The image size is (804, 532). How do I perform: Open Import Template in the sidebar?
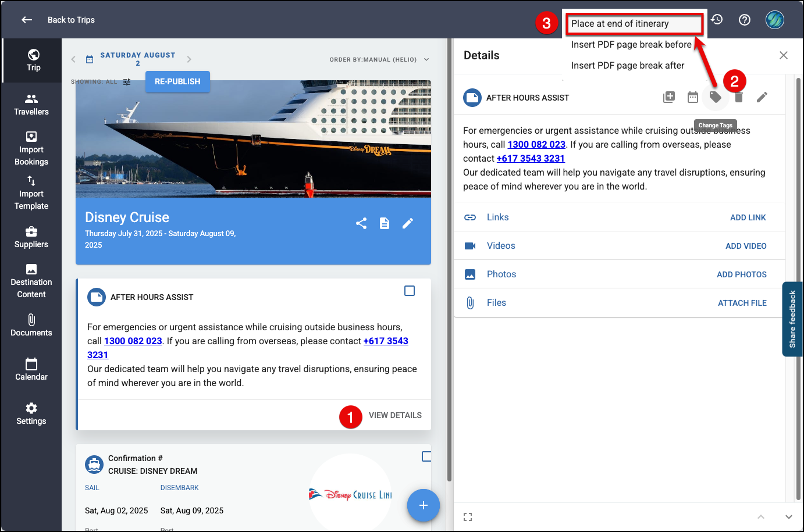coord(31,193)
